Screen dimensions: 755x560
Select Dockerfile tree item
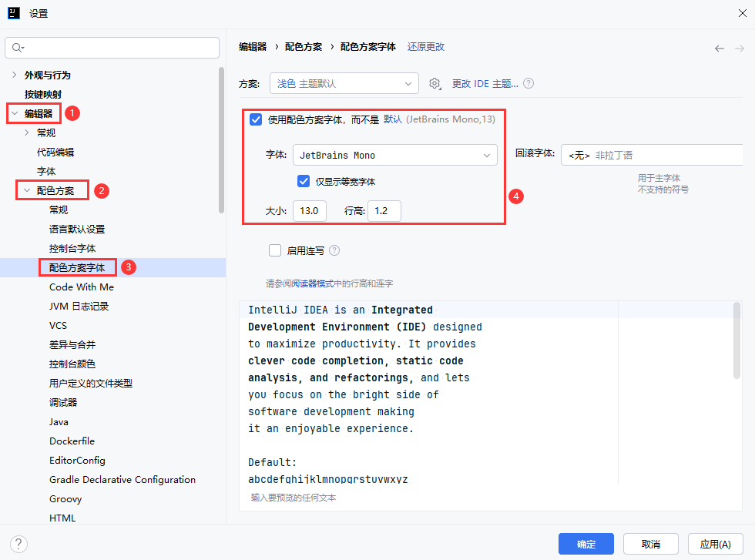pyautogui.click(x=72, y=441)
